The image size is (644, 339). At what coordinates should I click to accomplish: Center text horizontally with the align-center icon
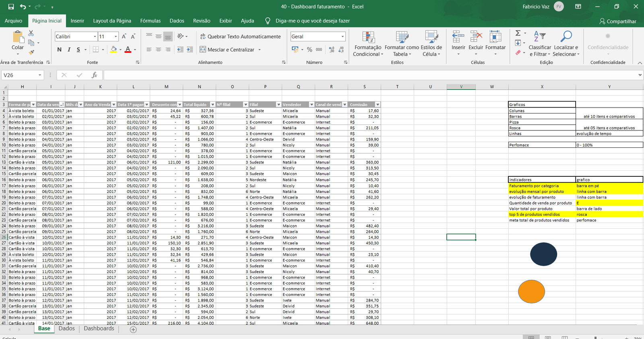(159, 50)
